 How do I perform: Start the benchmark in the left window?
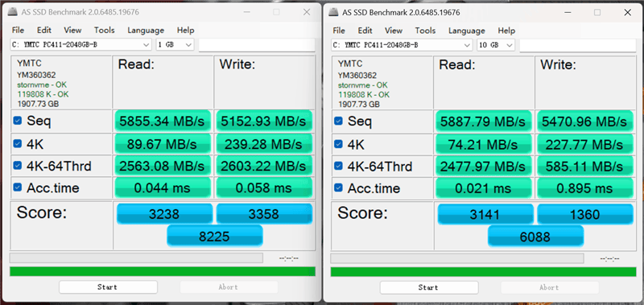(x=108, y=287)
